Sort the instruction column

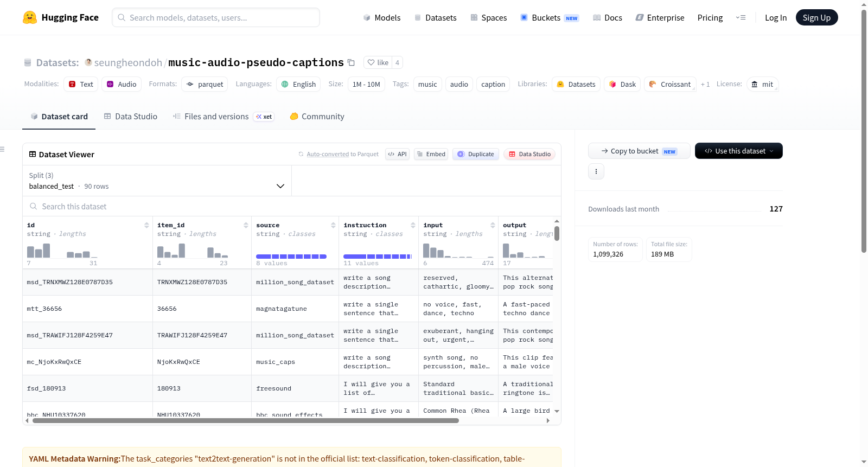413,225
